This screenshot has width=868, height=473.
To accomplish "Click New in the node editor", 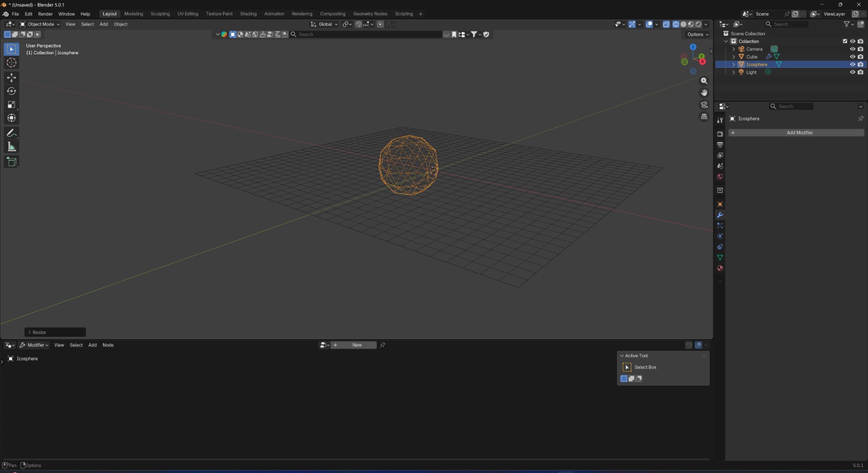I will point(356,345).
